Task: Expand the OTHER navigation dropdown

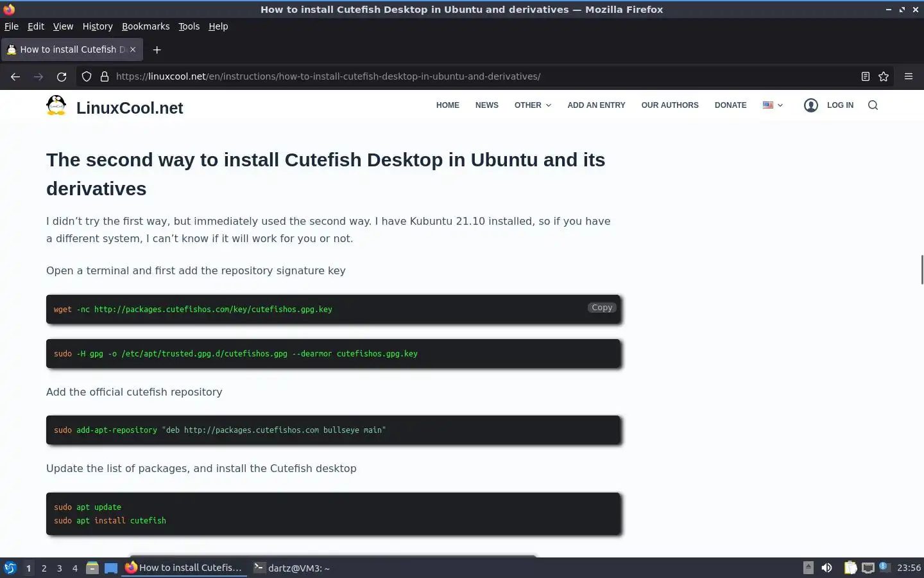Action: click(x=533, y=105)
